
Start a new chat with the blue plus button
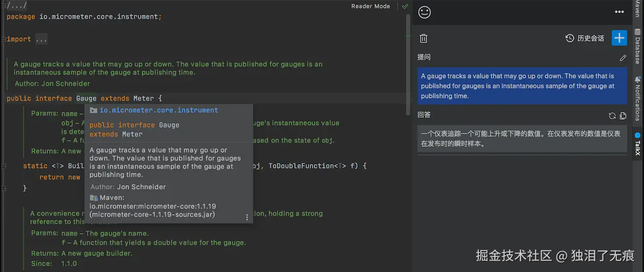coord(619,38)
